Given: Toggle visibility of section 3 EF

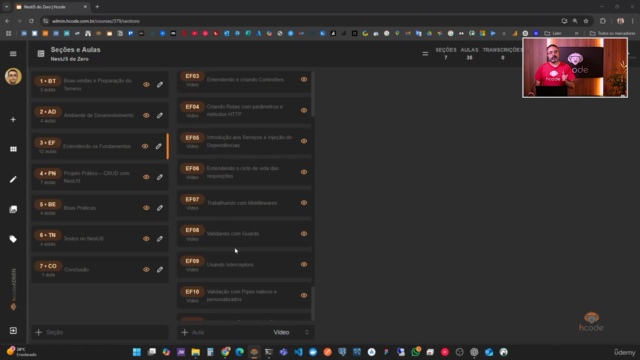Looking at the screenshot, I should (x=145, y=146).
